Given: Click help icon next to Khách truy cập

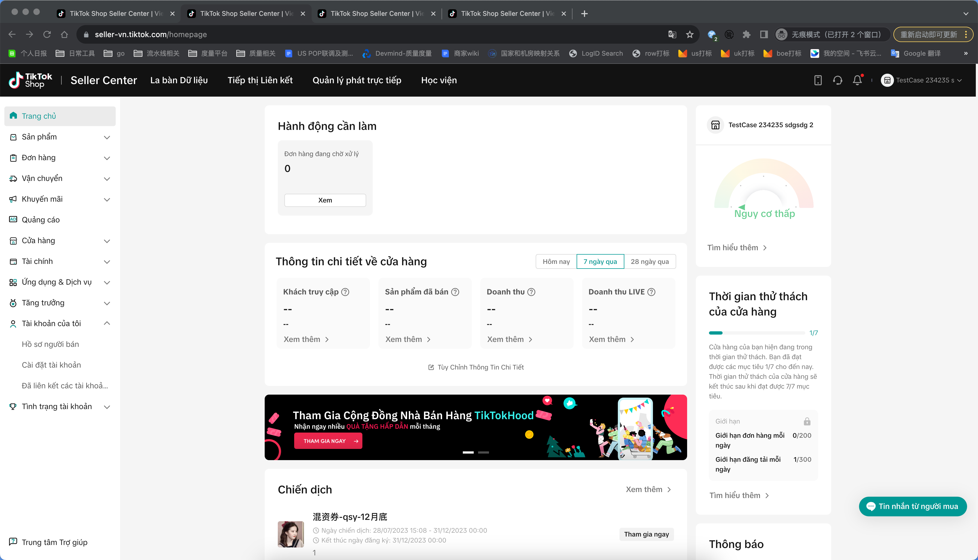Looking at the screenshot, I should (x=345, y=292).
